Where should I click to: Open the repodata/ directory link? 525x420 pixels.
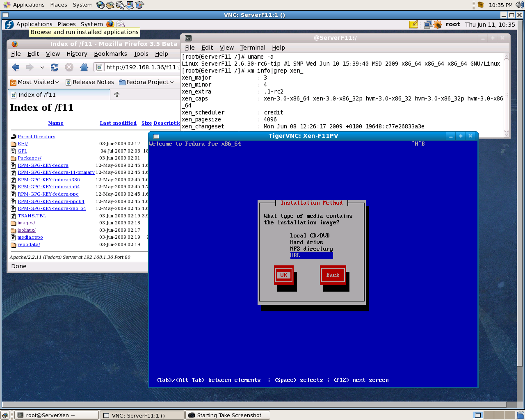[29, 244]
